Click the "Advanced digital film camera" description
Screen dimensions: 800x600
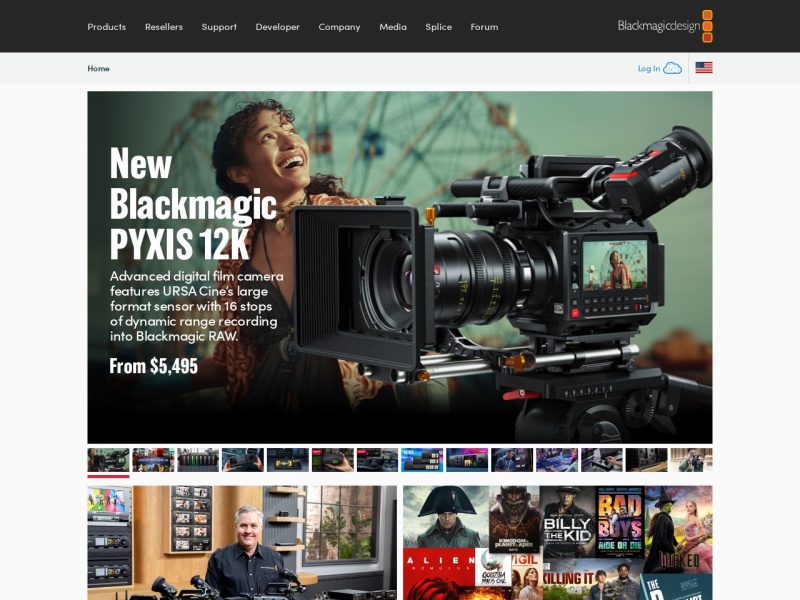tap(196, 306)
